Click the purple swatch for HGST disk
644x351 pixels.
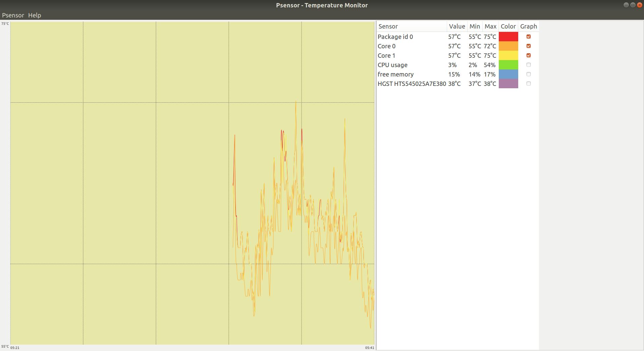pyautogui.click(x=508, y=84)
